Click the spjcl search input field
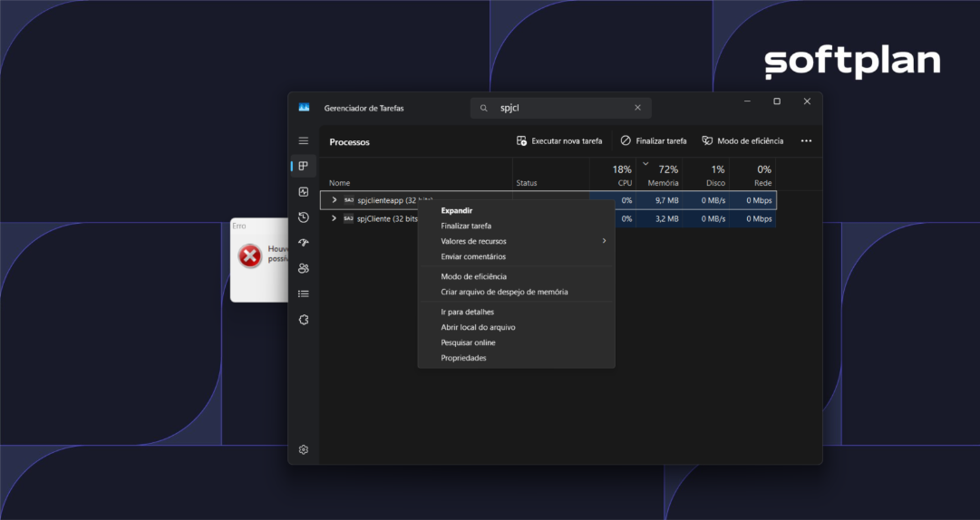 [560, 108]
